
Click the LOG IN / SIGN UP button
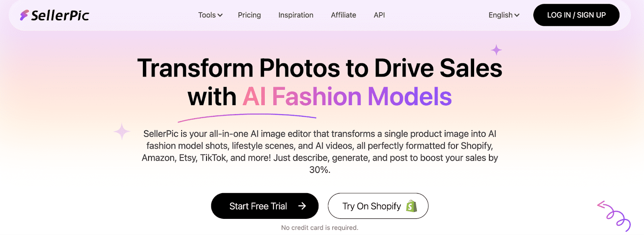(x=576, y=15)
